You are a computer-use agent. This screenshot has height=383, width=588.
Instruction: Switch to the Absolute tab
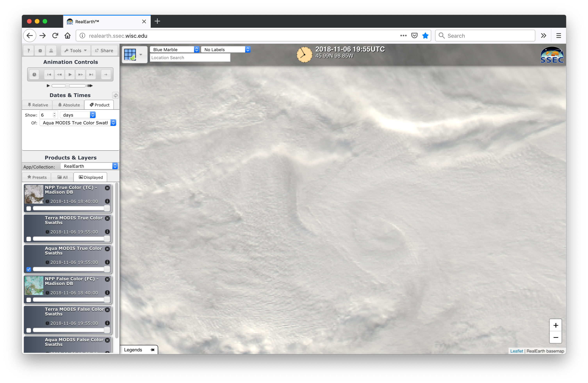coord(69,105)
